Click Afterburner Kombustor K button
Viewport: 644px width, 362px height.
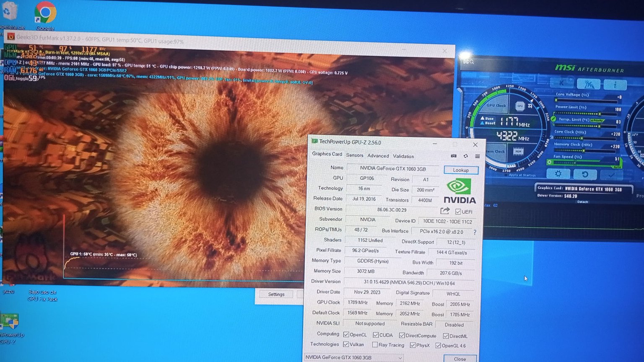click(562, 83)
